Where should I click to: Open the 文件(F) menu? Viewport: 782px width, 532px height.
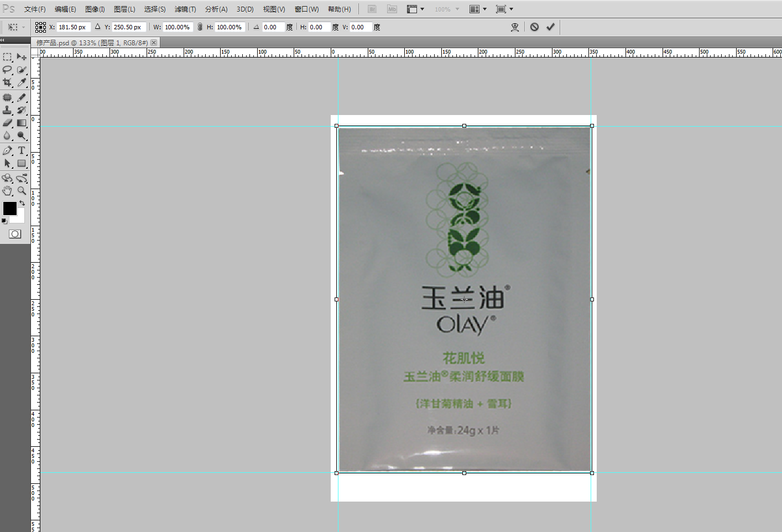click(35, 9)
